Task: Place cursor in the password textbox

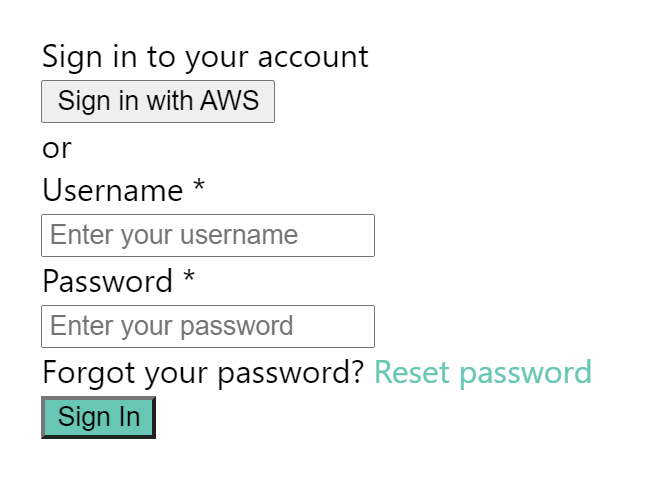Action: [x=208, y=326]
